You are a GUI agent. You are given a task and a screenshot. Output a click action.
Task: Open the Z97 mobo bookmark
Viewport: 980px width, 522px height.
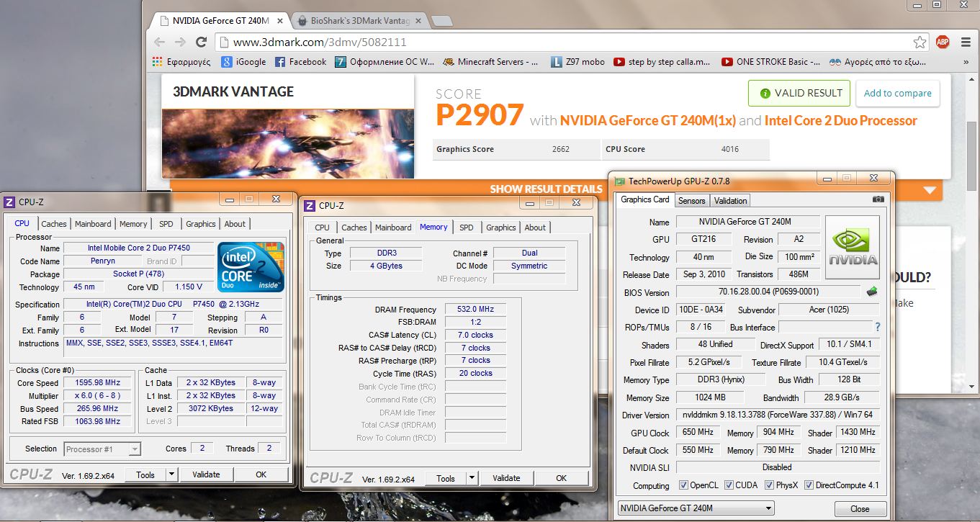[577, 62]
